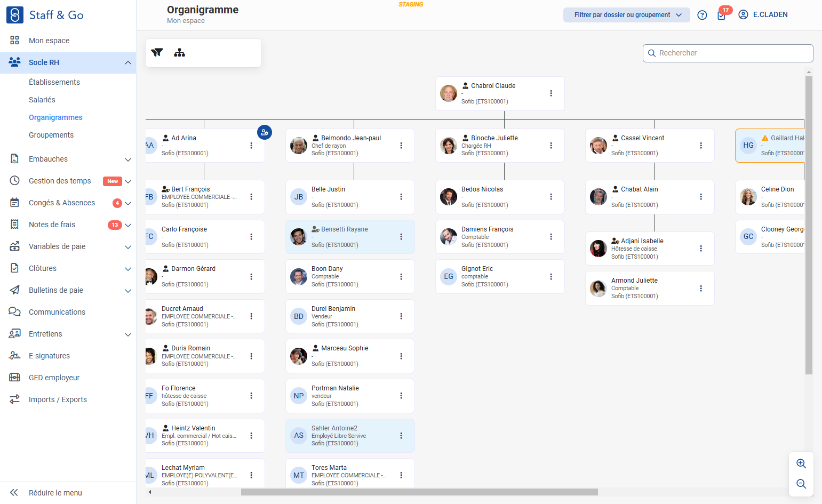Click the blue add-person icon on Ad Arina card
Image resolution: width=822 pixels, height=504 pixels.
(x=265, y=132)
